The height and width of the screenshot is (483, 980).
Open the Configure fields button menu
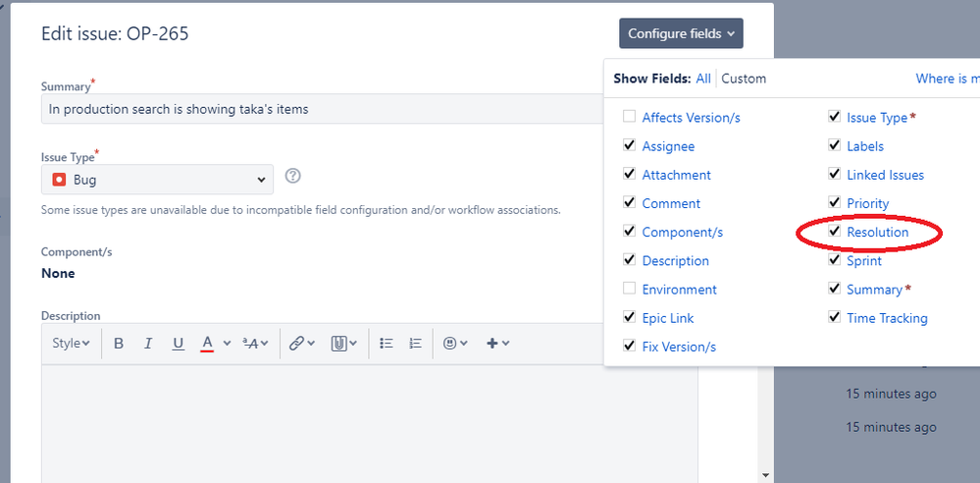point(681,33)
